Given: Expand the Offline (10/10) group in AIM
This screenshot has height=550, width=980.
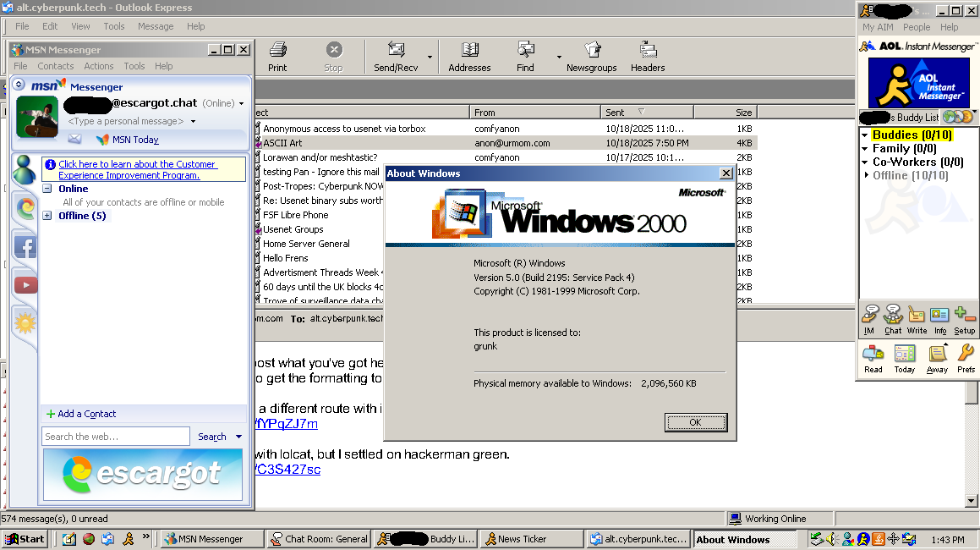Looking at the screenshot, I should tap(866, 175).
